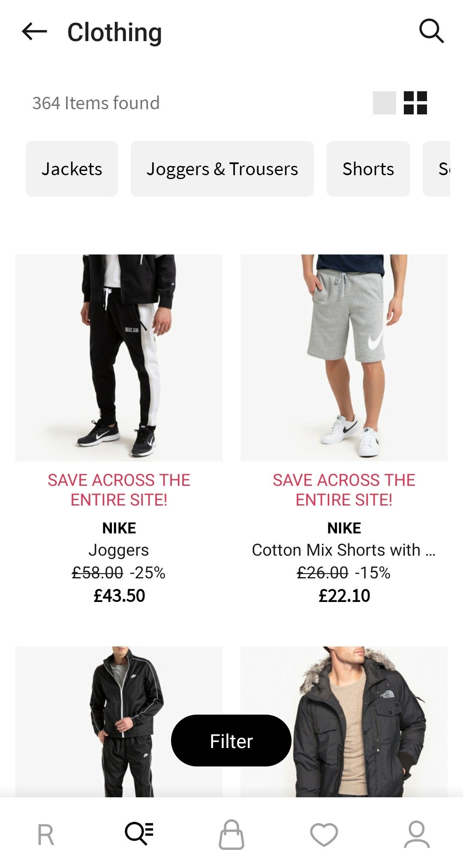Screen dimensions: 463x868
Task: Switch to grid view layout
Action: [415, 103]
